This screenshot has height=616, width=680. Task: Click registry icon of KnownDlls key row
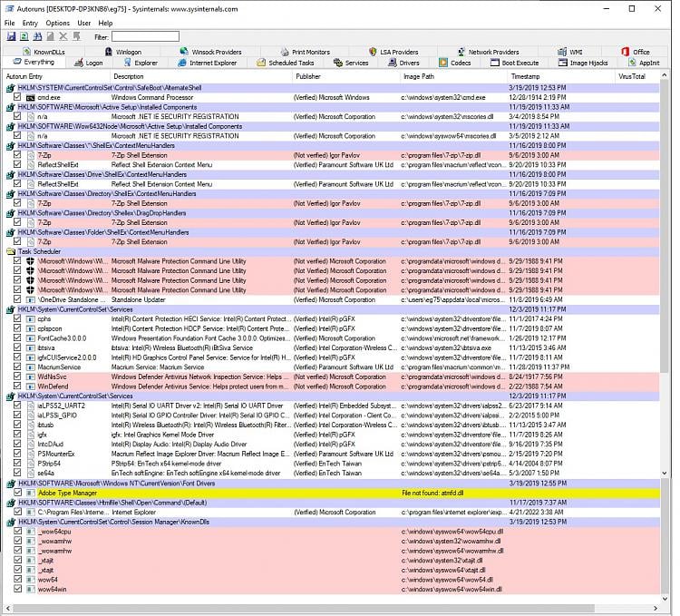[11, 523]
